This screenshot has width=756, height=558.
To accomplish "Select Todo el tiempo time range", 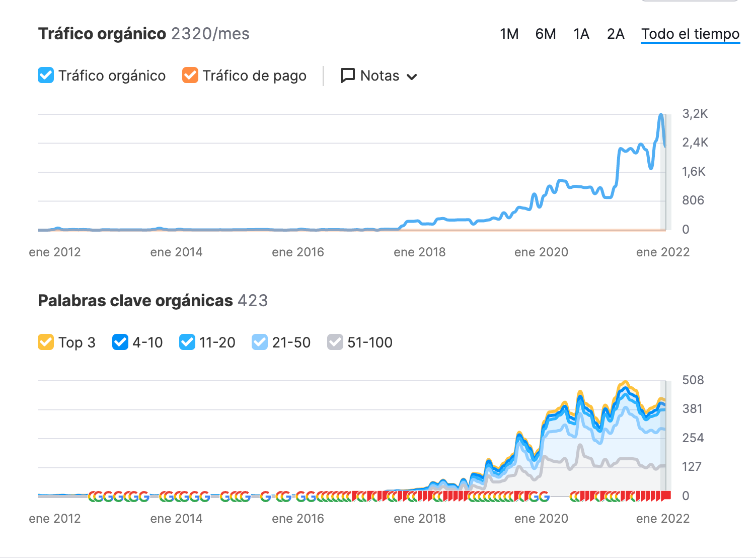I will (691, 34).
